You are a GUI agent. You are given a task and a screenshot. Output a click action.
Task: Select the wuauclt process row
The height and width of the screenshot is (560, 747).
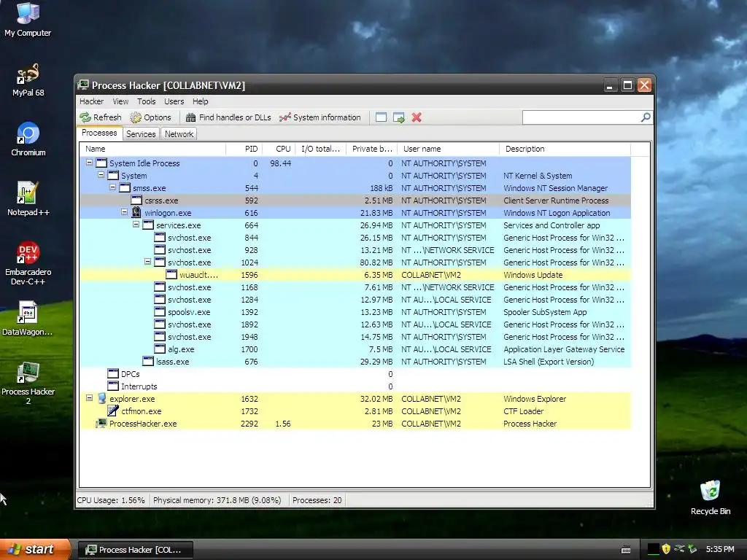(355, 275)
